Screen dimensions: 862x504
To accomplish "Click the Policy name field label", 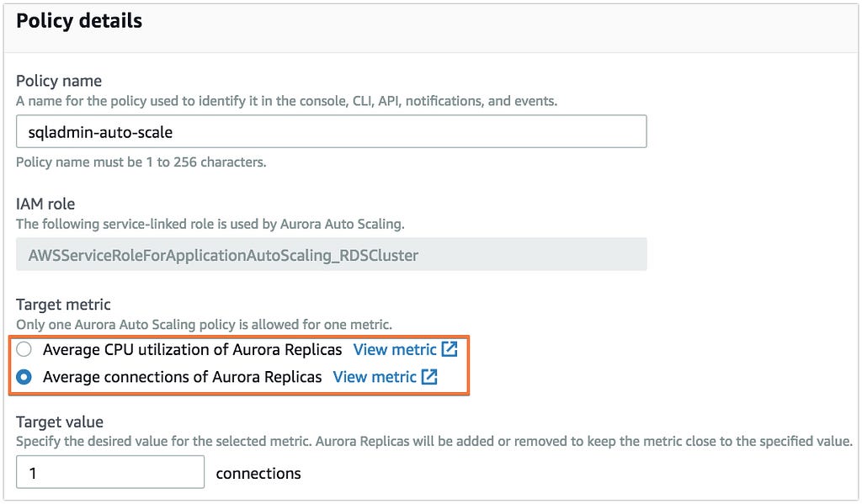I will click(59, 81).
